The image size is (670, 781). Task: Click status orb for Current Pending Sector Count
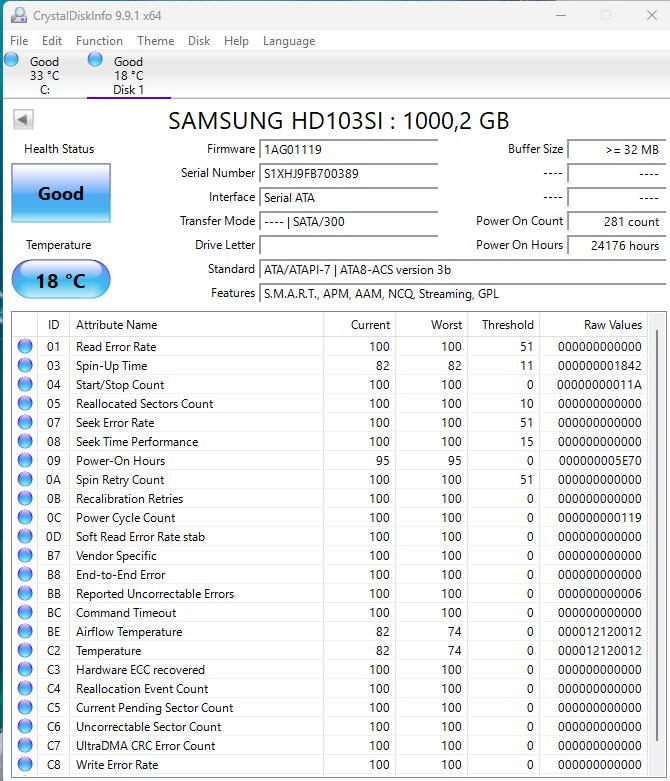pyautogui.click(x=25, y=707)
